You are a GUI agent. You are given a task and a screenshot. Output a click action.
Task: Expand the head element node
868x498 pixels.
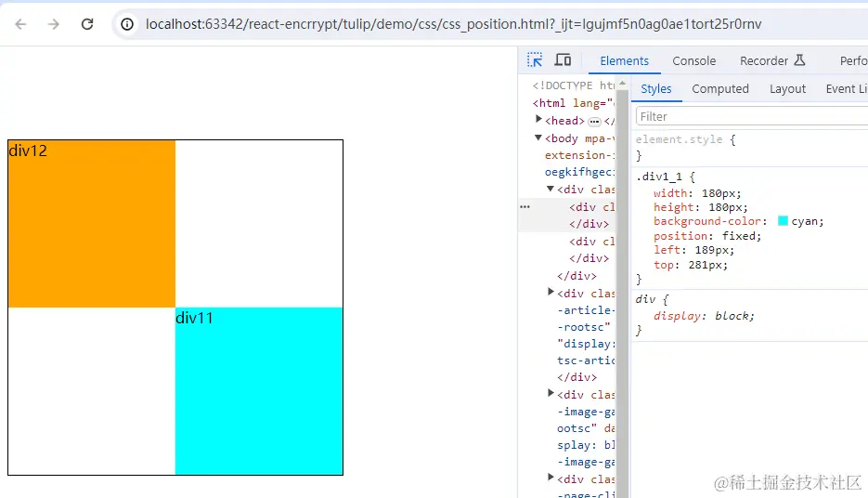coord(538,119)
